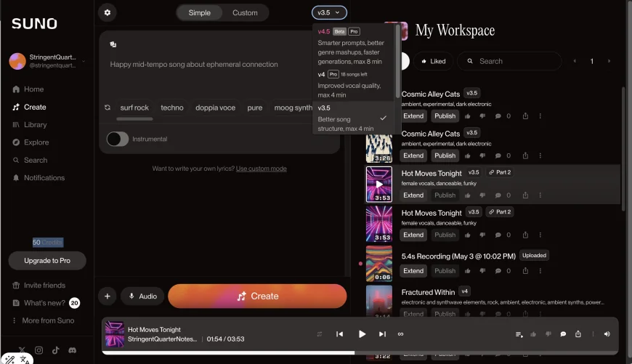Open the Discord link in sidebar
This screenshot has width=632, height=364.
coord(72,350)
